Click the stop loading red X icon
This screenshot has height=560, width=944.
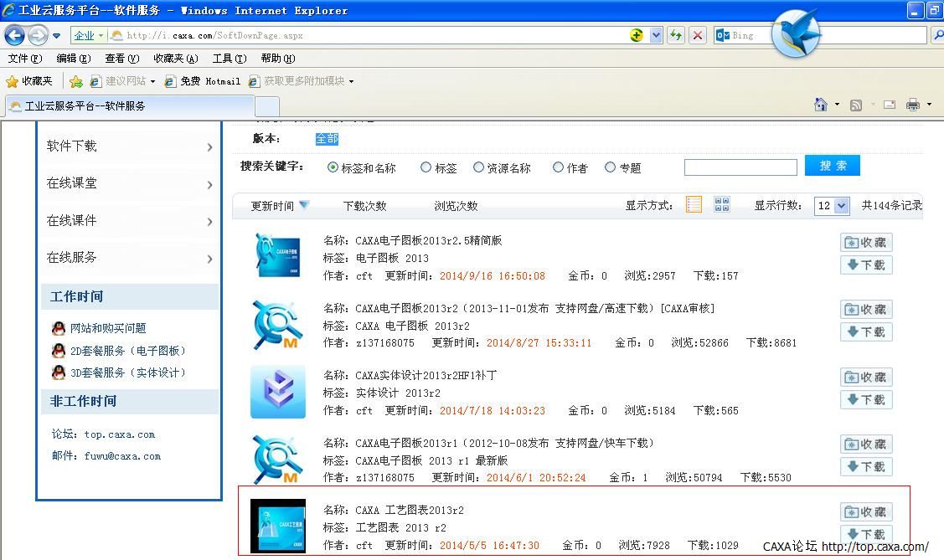[x=697, y=35]
